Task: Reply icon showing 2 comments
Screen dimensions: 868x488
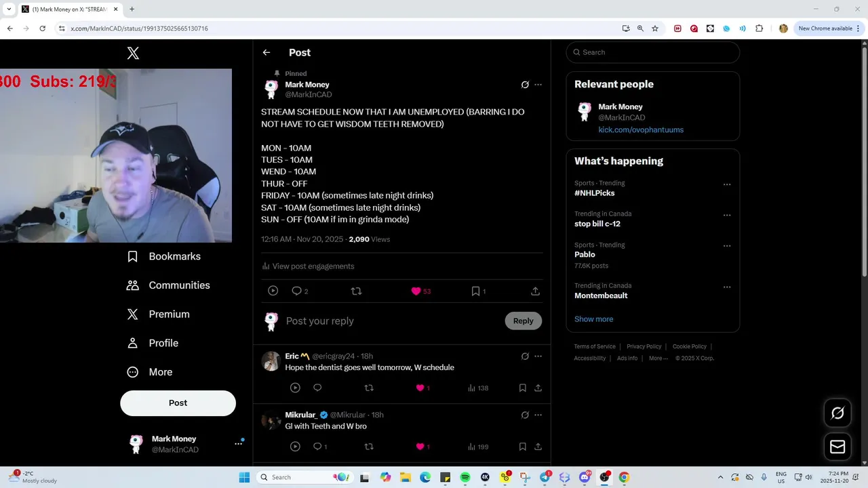Action: pyautogui.click(x=300, y=291)
